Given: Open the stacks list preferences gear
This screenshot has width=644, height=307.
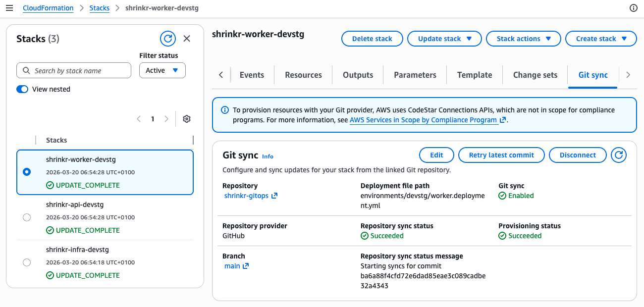Looking at the screenshot, I should (187, 119).
